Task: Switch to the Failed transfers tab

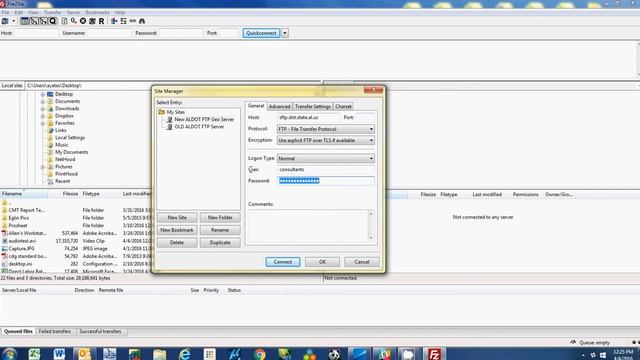Action: coord(55,332)
